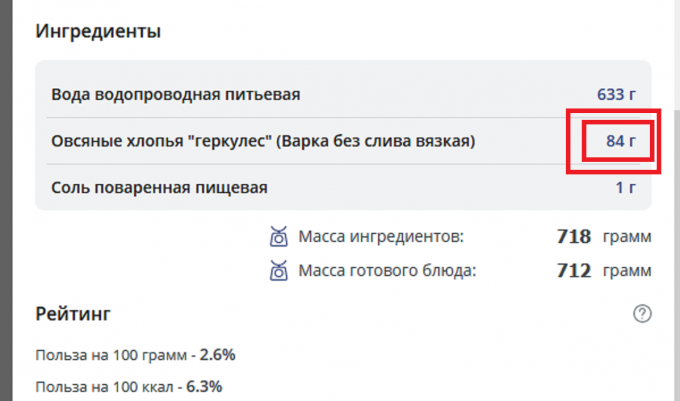Click the 2.6% benefit value
Image resolution: width=680 pixels, height=401 pixels.
pyautogui.click(x=217, y=355)
